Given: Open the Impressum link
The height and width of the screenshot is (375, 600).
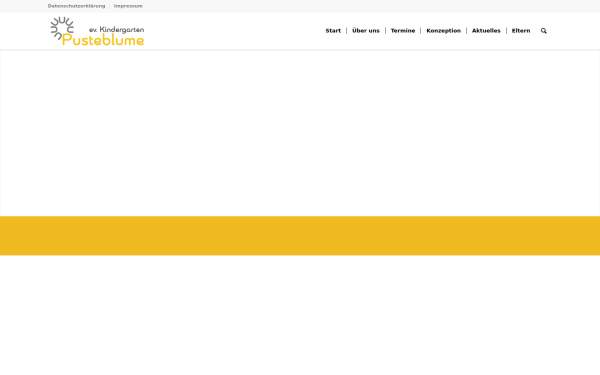Looking at the screenshot, I should (x=128, y=6).
